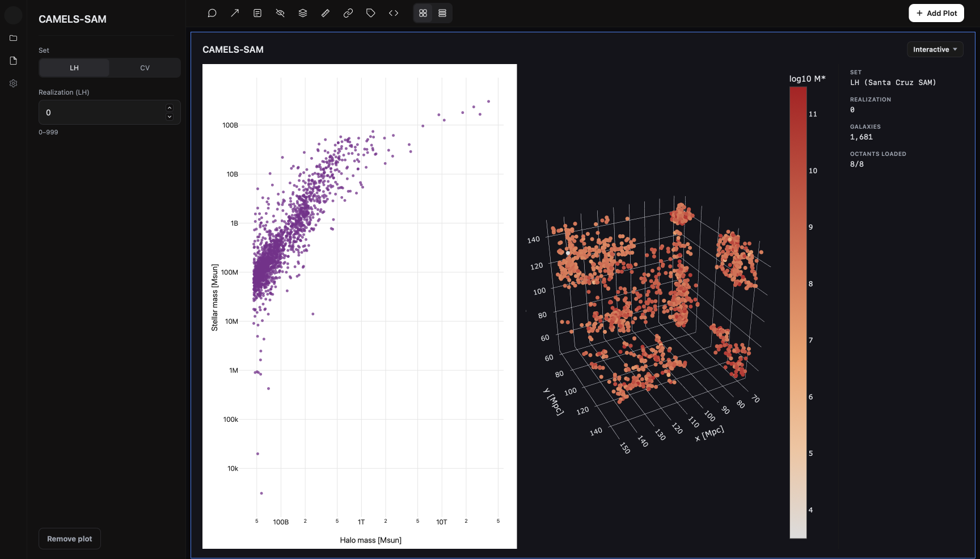The height and width of the screenshot is (559, 980).
Task: Open the comment bubble tool
Action: click(212, 13)
